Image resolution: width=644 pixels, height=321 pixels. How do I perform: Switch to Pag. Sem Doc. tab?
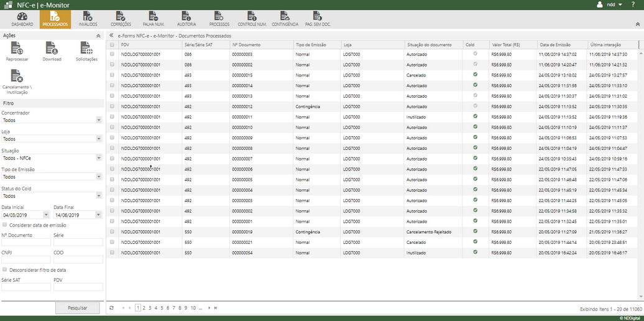318,19
